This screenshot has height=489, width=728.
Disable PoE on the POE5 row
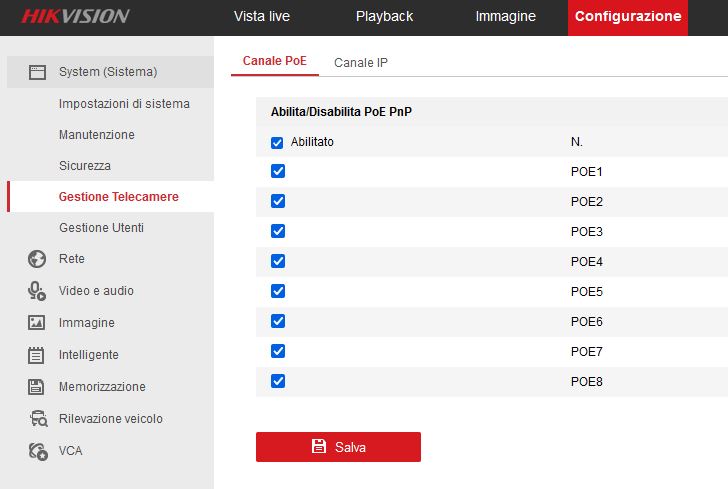278,291
